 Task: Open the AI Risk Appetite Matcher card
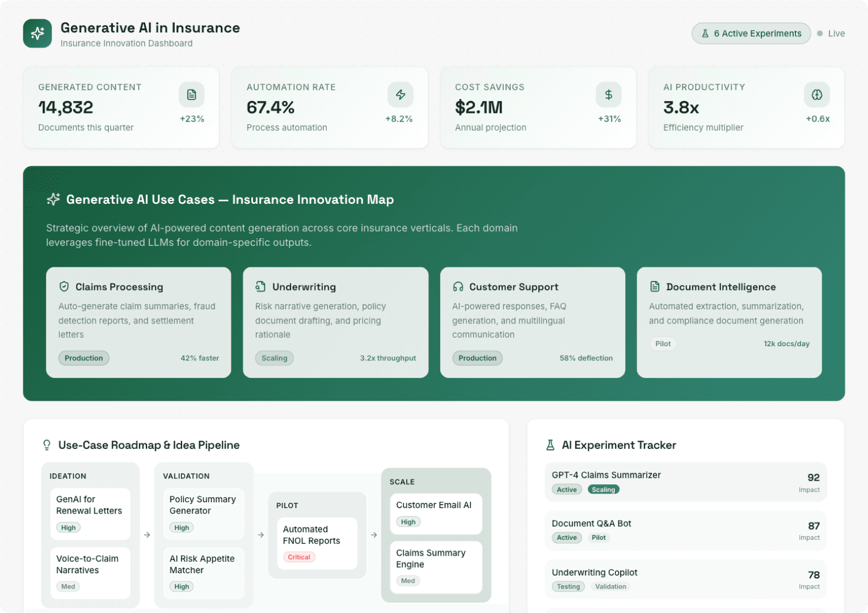click(x=204, y=573)
